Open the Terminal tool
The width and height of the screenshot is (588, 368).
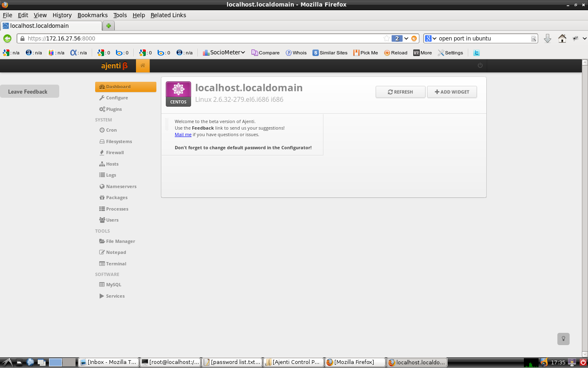[116, 264]
